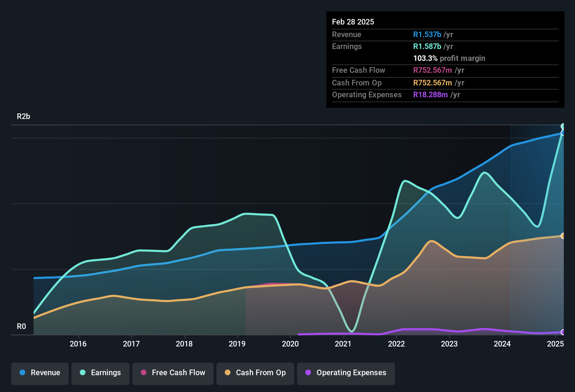Click the Feb 28 2025 tooltip date

353,22
